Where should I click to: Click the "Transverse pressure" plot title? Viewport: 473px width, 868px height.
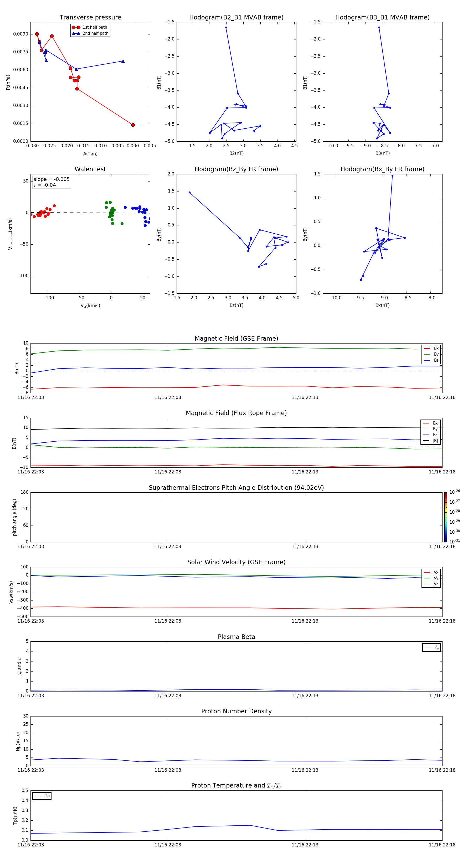coord(90,18)
